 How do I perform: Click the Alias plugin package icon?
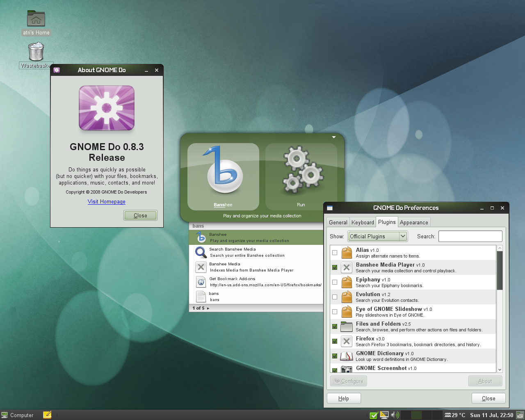(x=347, y=253)
